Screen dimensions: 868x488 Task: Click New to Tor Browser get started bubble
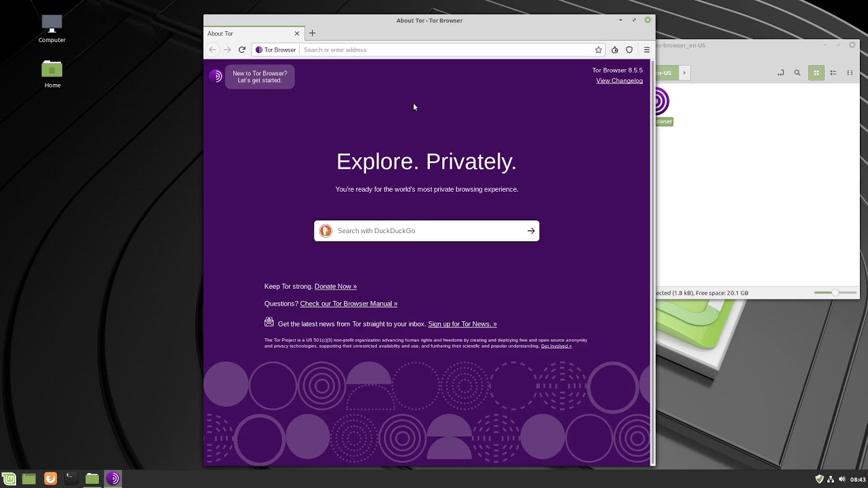[x=260, y=77]
